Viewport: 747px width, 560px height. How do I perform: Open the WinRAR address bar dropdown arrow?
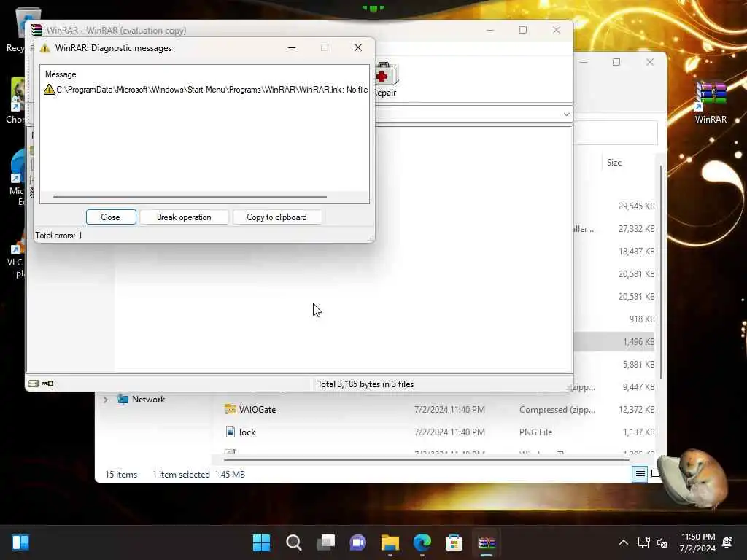pos(566,114)
